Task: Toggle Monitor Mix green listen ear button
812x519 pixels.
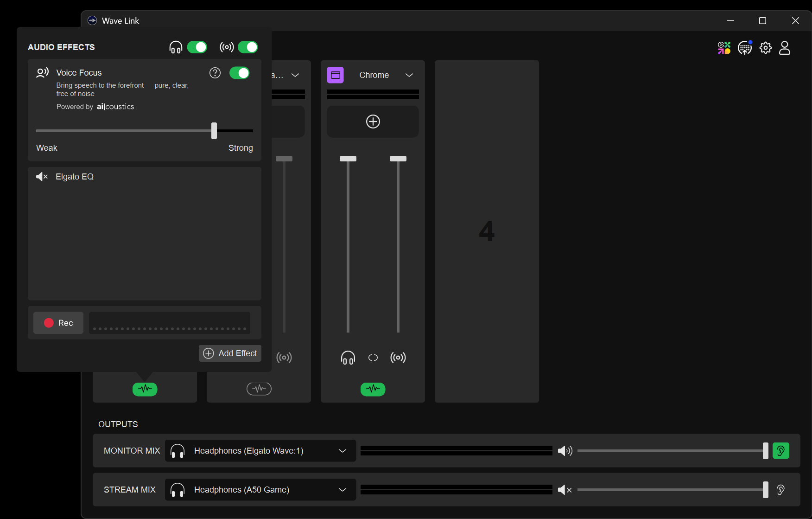Action: [781, 451]
